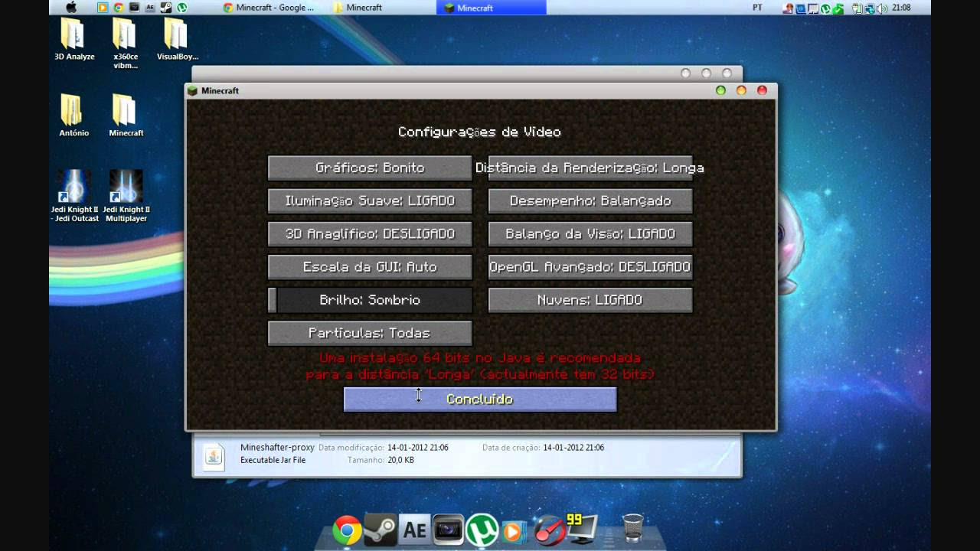Toggle 3D Anaglífico DESLIGADO setting
Viewport: 980px width, 551px height.
(370, 233)
